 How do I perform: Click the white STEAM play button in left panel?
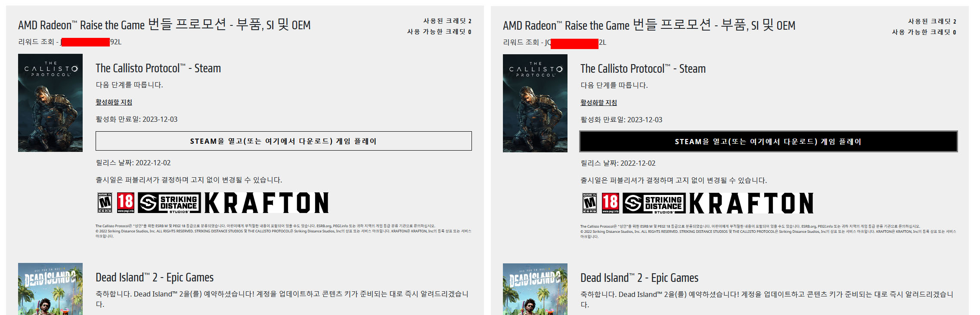click(284, 141)
